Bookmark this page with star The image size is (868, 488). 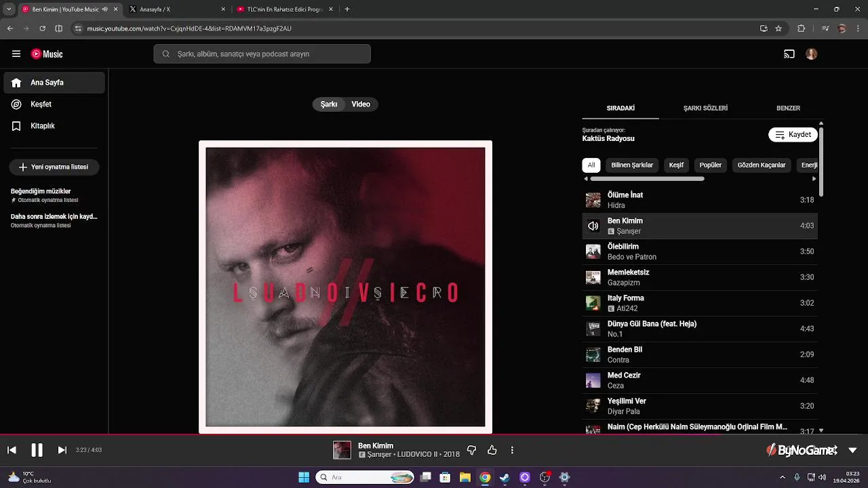[x=778, y=28]
